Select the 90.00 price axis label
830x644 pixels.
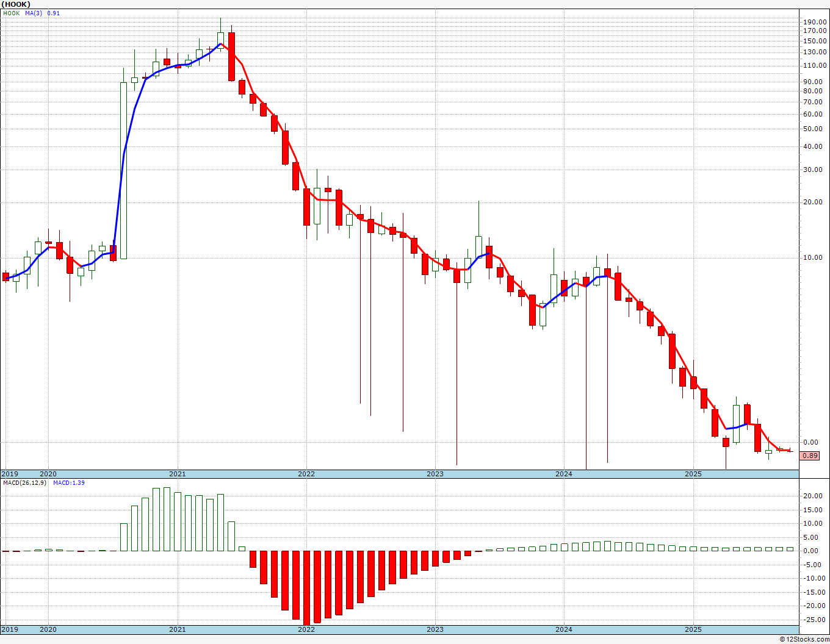point(813,82)
